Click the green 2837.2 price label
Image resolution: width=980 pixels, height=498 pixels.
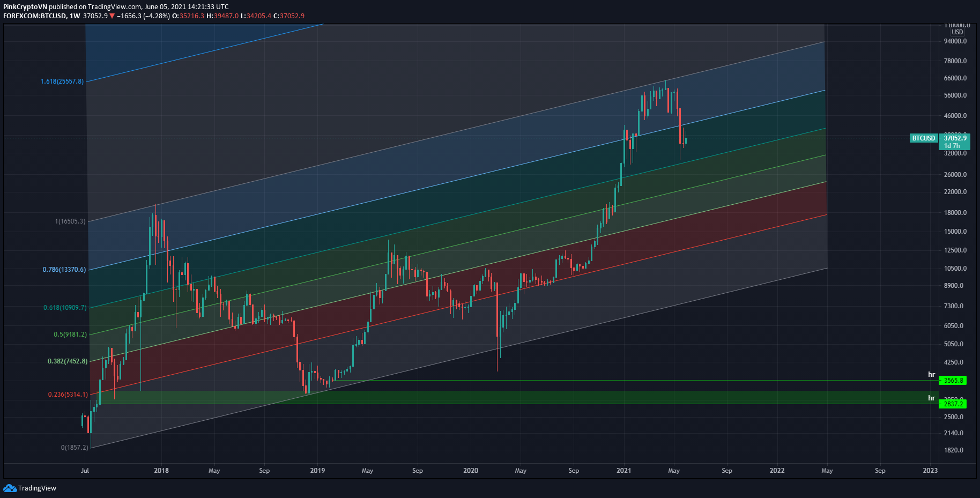pos(953,404)
